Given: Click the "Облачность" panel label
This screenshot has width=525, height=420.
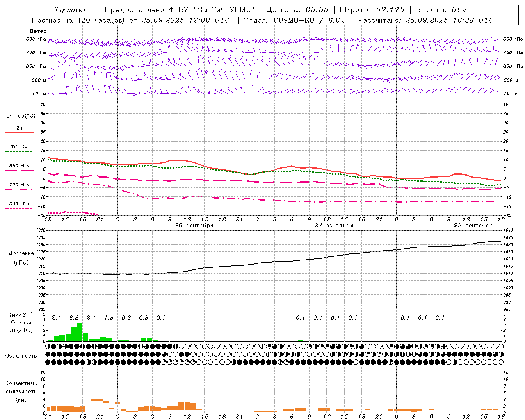Looking at the screenshot, I should (21, 356).
